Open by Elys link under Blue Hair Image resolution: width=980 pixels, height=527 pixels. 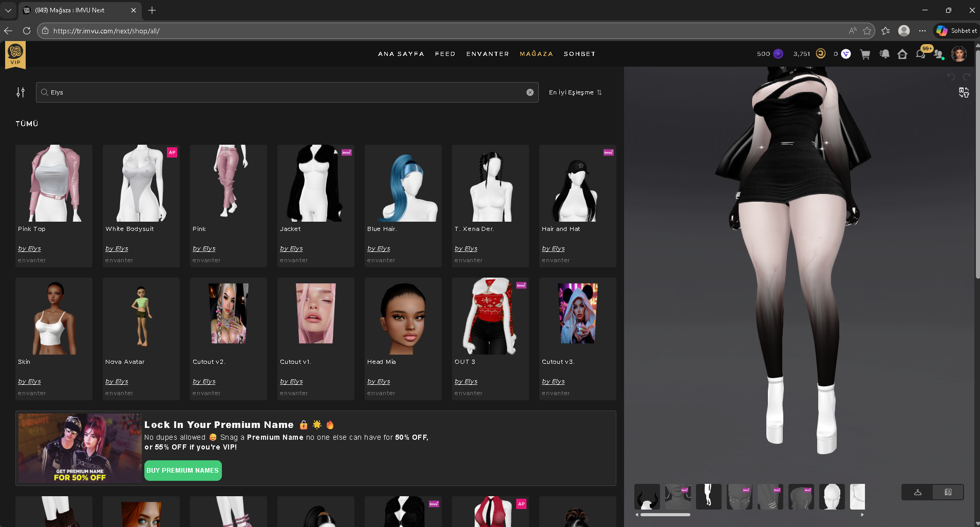tap(379, 248)
